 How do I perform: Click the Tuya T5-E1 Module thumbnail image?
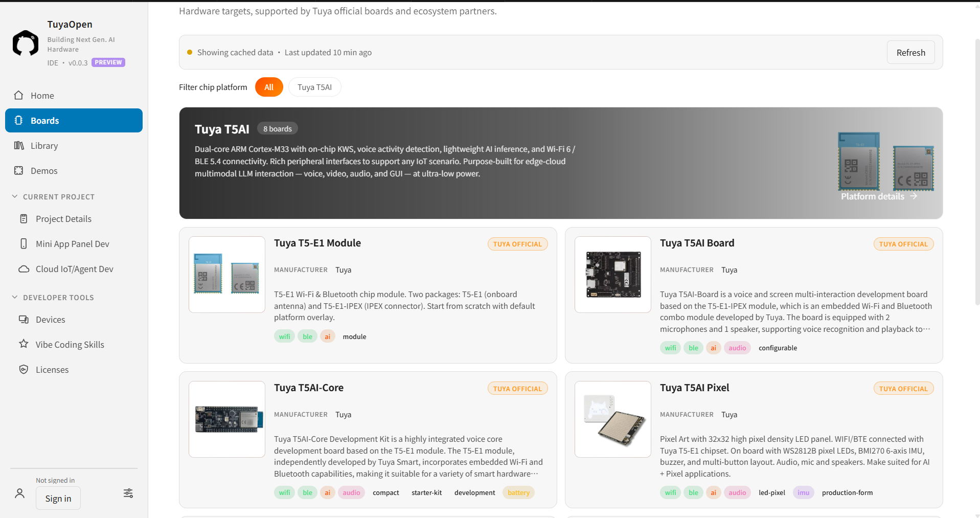click(x=227, y=274)
